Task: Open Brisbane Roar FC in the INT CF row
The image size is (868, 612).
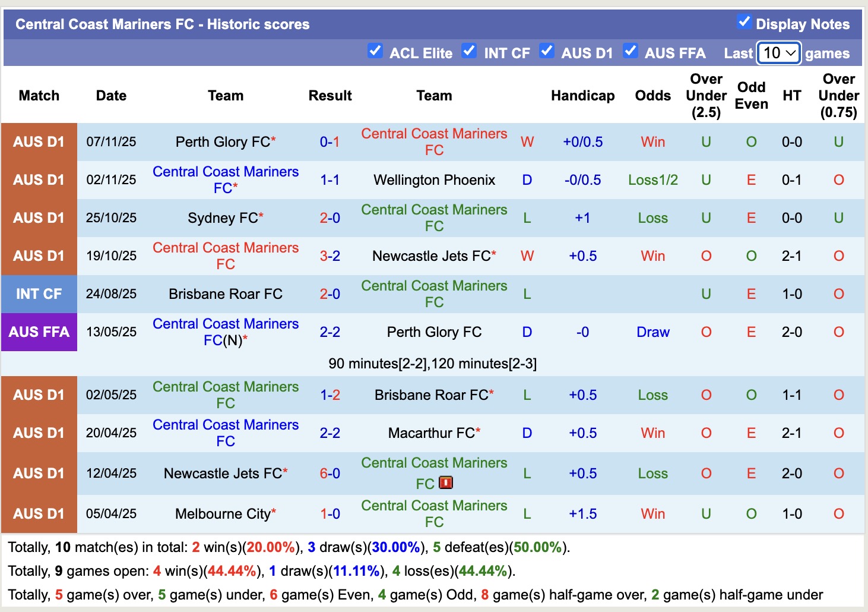Action: tap(226, 294)
